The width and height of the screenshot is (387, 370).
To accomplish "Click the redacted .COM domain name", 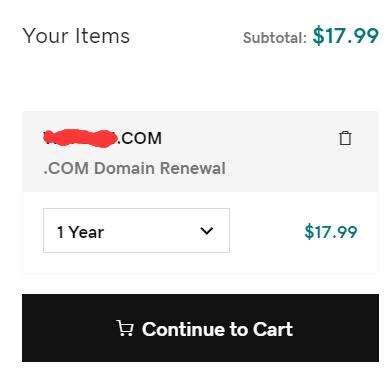I will 103,138.
